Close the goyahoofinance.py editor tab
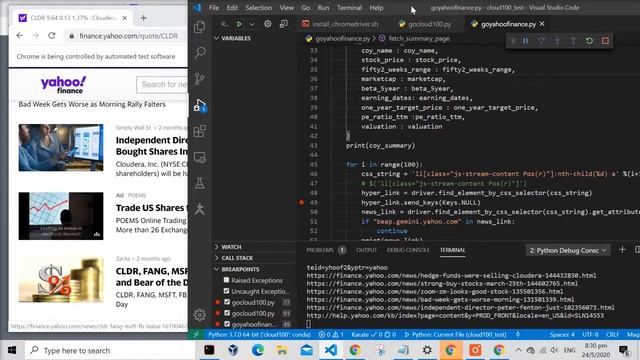640x360 pixels. pyautogui.click(x=542, y=24)
